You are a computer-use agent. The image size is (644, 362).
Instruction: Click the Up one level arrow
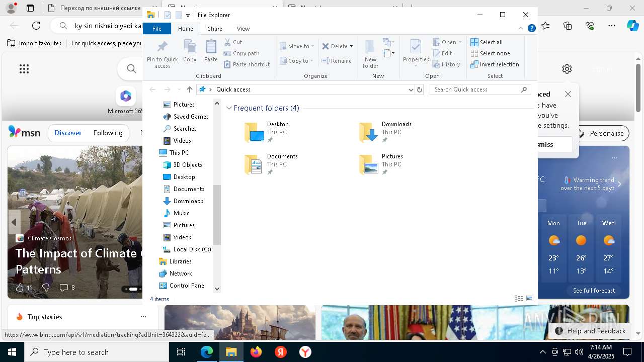(189, 89)
